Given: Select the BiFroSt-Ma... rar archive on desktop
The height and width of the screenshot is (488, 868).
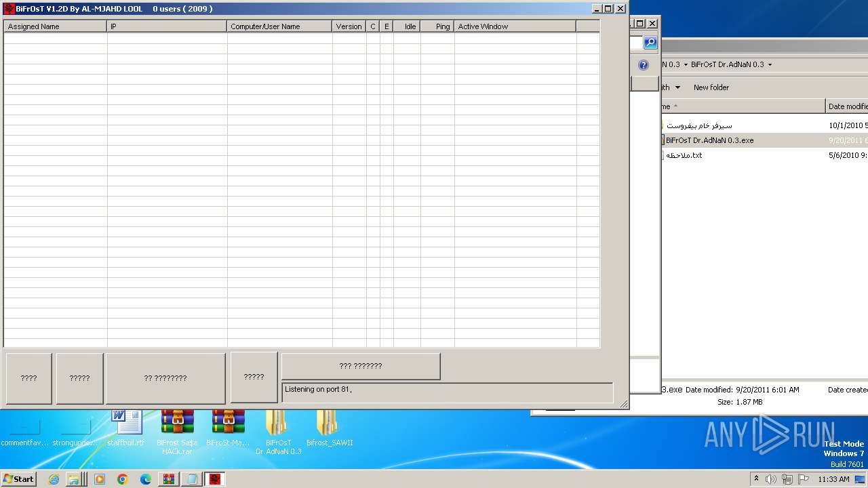Looking at the screenshot, I should [228, 428].
